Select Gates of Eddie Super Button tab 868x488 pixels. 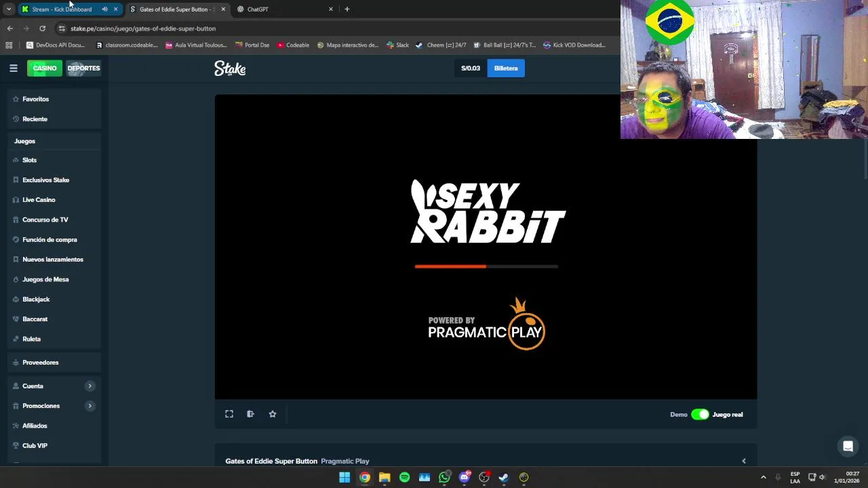(x=176, y=9)
